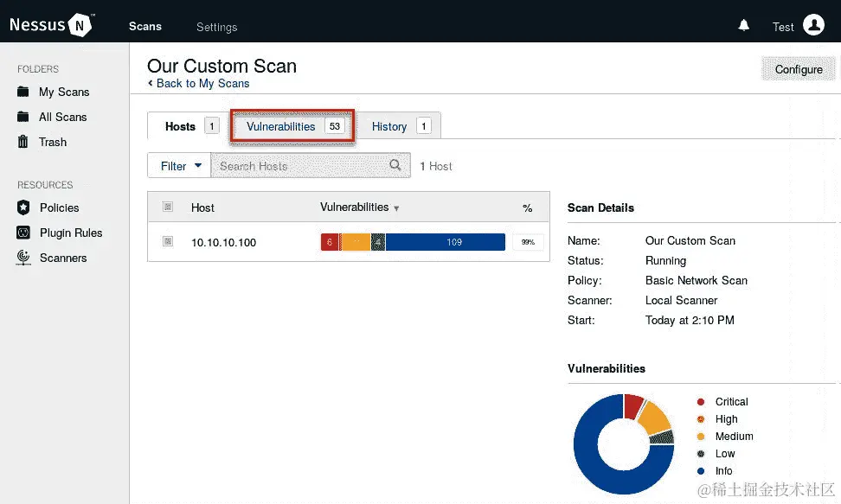Click the Nessus logo
Screen dimensions: 841x504
pos(52,25)
